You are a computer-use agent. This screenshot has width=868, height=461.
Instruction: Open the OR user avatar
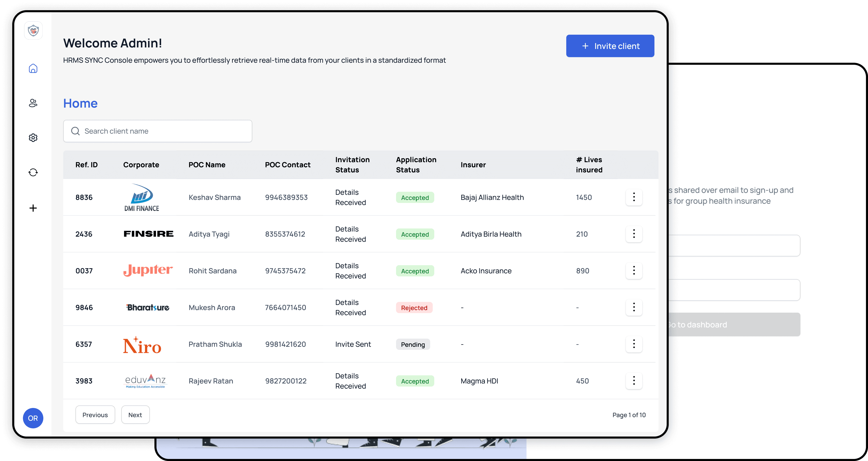(x=33, y=418)
